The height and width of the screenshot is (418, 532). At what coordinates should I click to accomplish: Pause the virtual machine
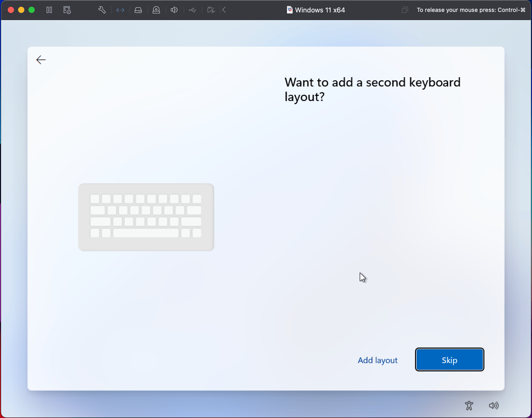click(49, 10)
